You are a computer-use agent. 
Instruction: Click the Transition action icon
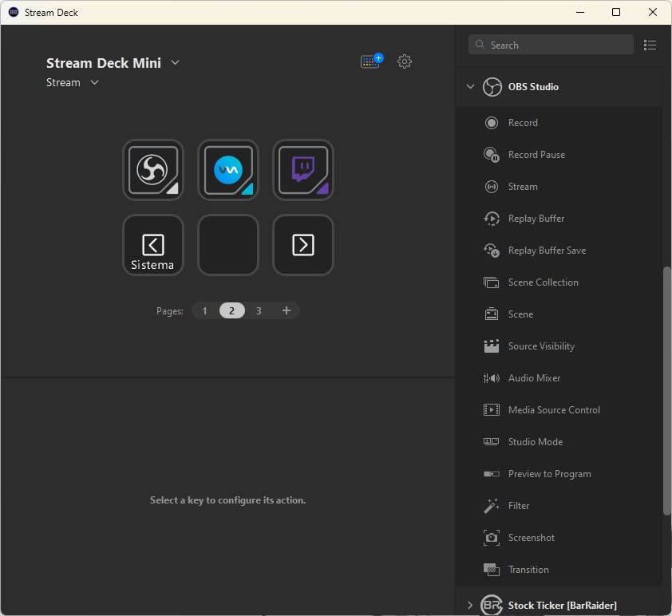pyautogui.click(x=491, y=570)
